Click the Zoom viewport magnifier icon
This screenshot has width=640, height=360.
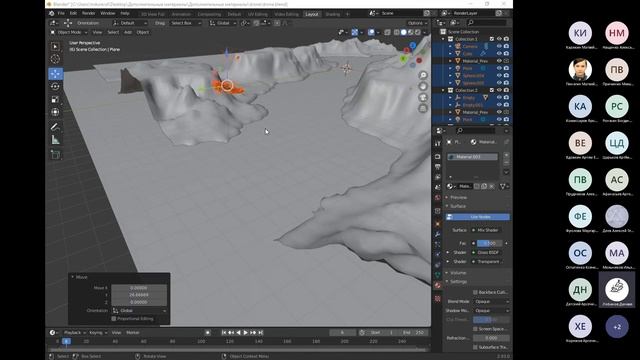pos(423,76)
